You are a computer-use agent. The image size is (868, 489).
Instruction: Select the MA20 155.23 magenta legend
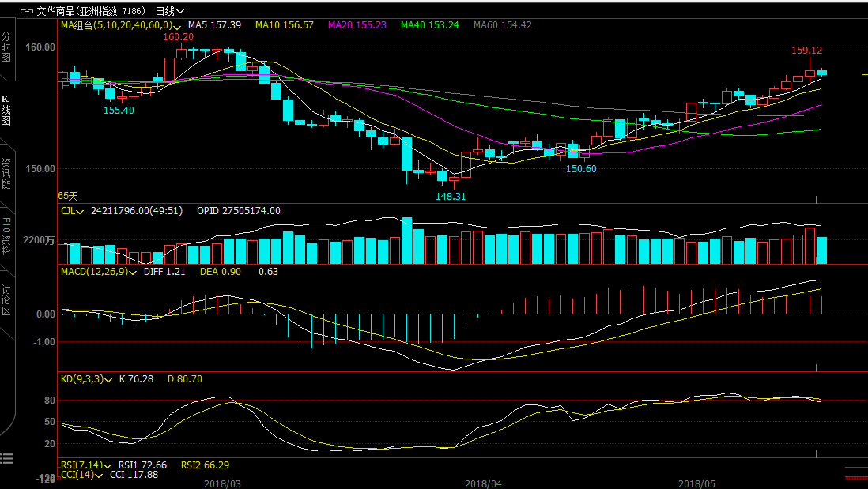(360, 25)
